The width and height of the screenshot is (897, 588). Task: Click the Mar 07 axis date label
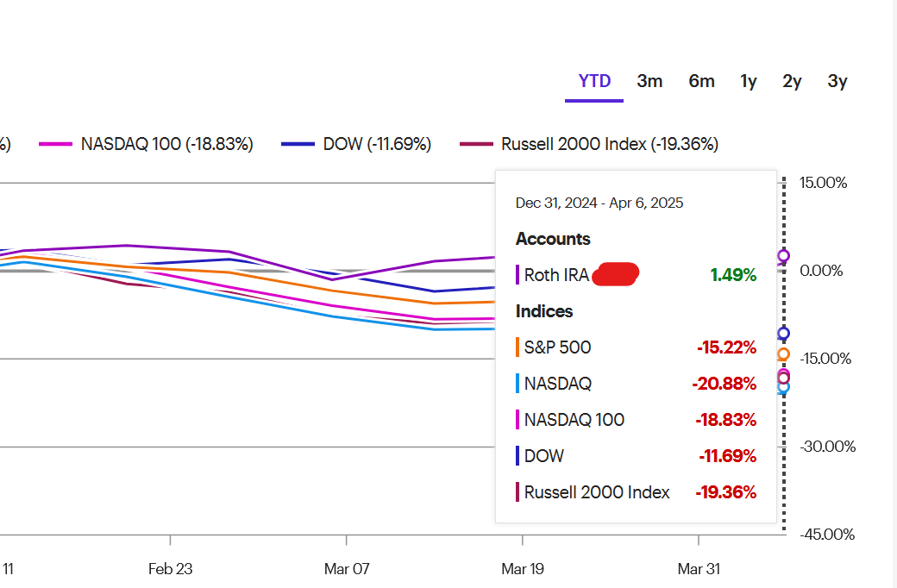click(x=347, y=568)
